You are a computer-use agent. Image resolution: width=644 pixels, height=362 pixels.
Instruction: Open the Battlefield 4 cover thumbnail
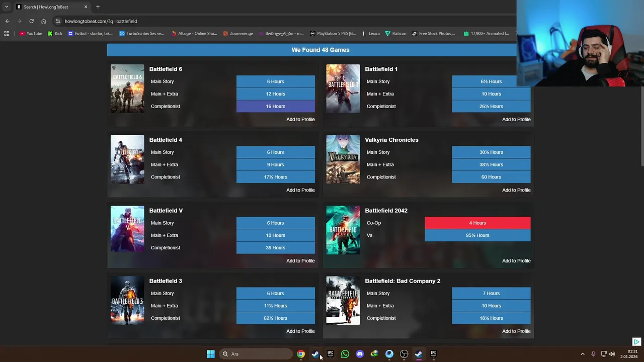127,159
